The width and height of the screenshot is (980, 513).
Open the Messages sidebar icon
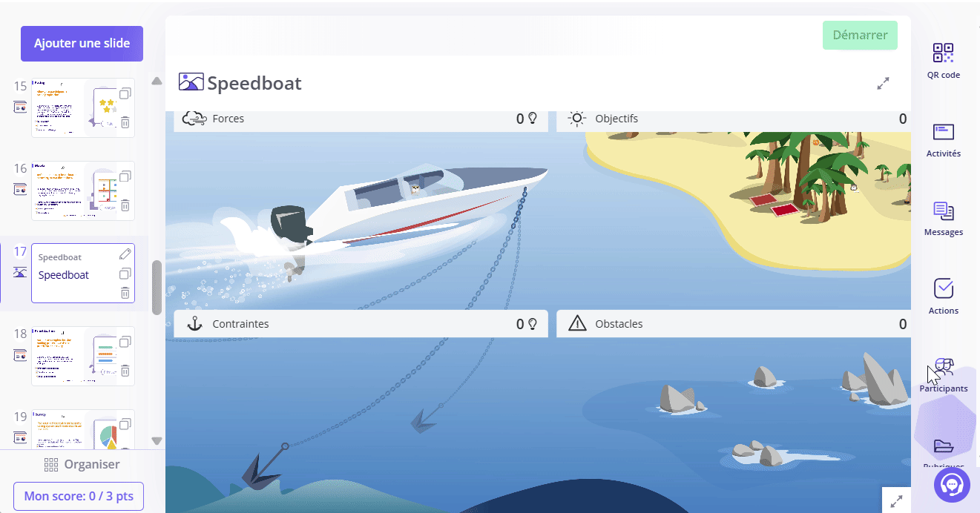coord(944,211)
